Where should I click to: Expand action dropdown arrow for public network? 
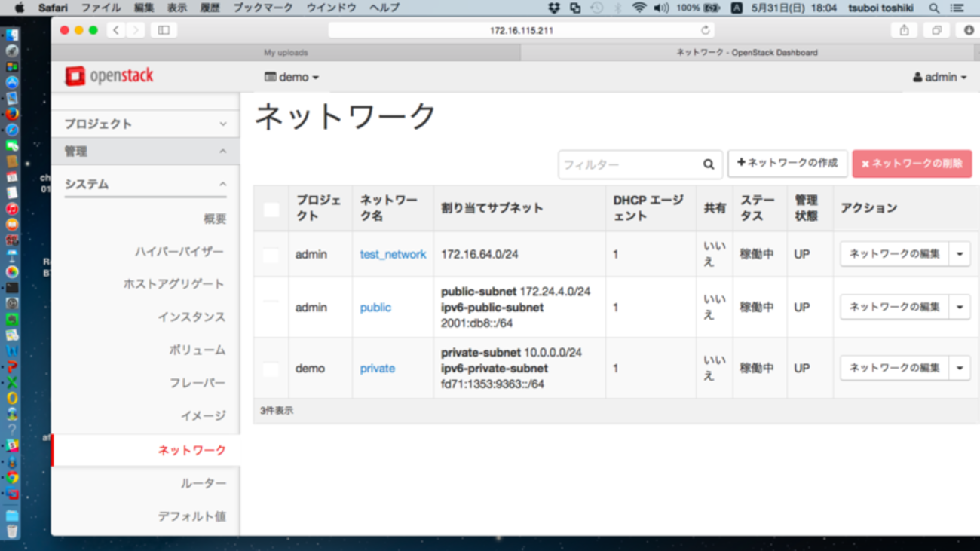pyautogui.click(x=960, y=308)
